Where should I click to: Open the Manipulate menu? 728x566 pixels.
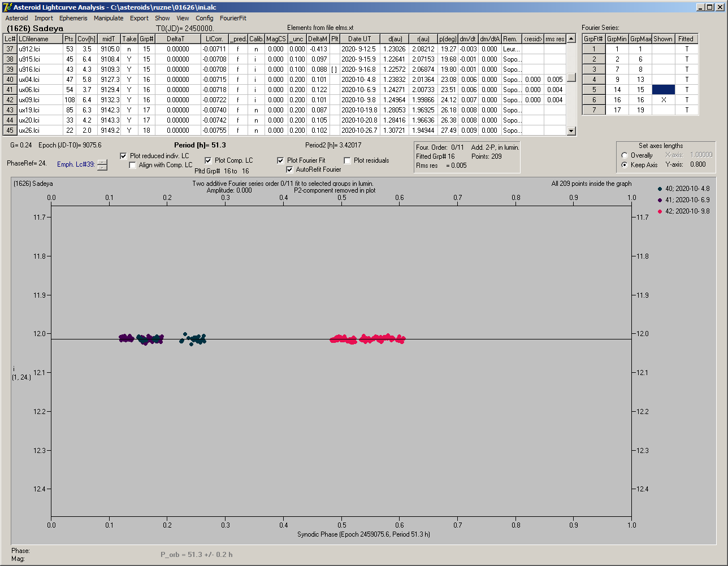pos(109,18)
